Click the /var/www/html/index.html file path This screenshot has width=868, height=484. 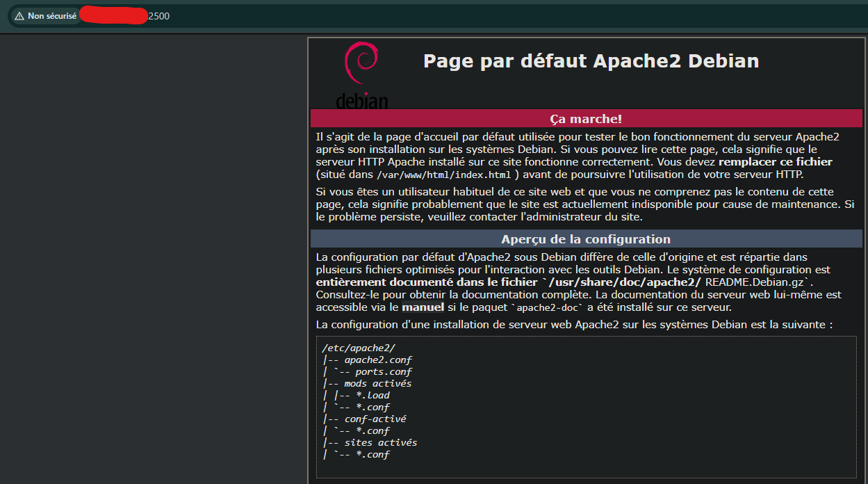click(x=445, y=175)
